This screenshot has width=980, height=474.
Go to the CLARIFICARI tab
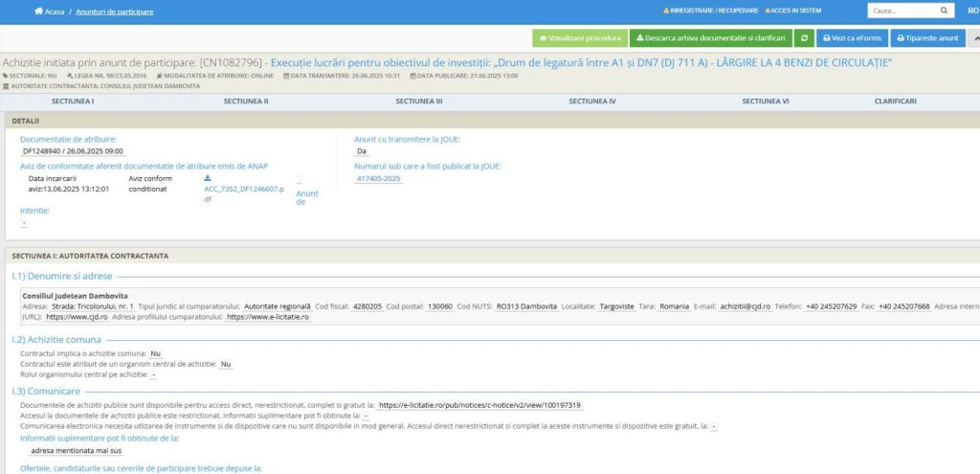coord(895,101)
